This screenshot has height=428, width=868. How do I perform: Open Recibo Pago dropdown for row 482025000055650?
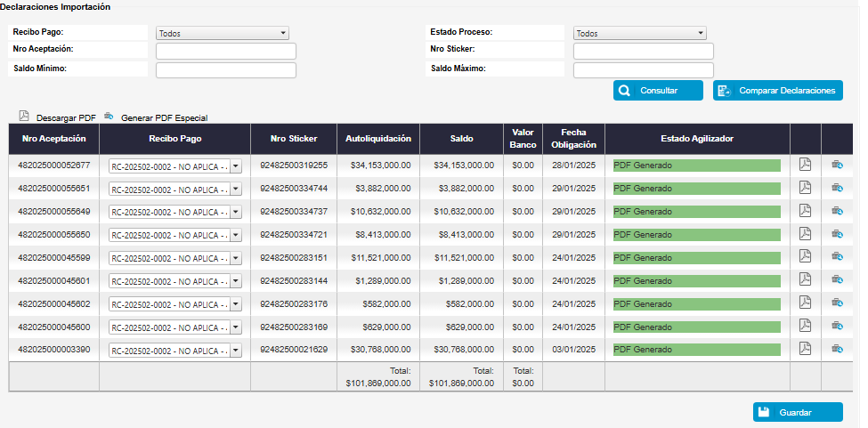coord(174,235)
